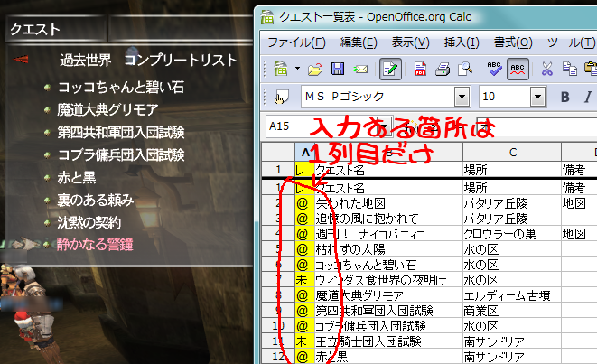This screenshot has width=597, height=364.
Task: Click 地図 cell in 失われた地図 row
Action: (579, 203)
